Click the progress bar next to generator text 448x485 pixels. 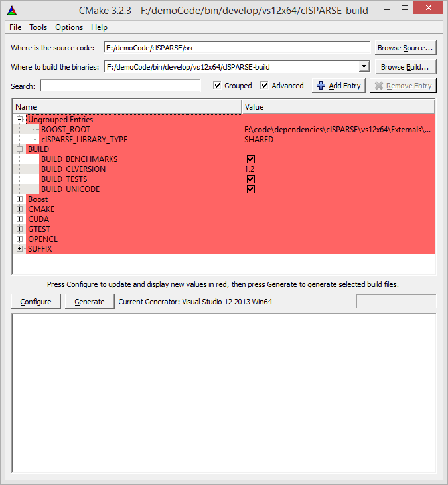tap(396, 301)
